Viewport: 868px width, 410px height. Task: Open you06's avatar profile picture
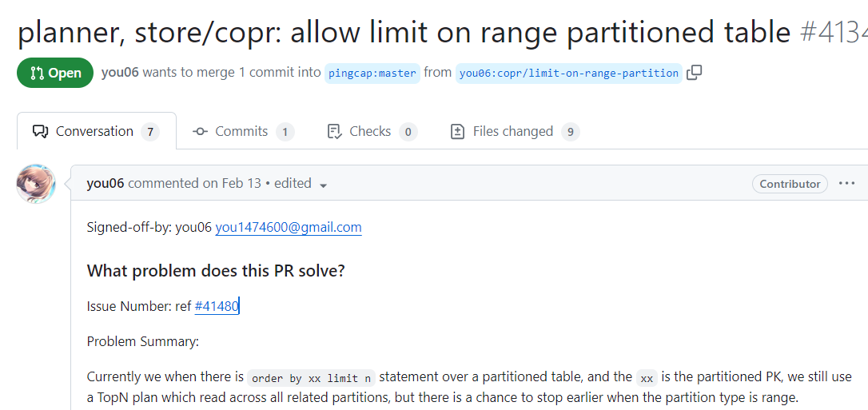[36, 184]
